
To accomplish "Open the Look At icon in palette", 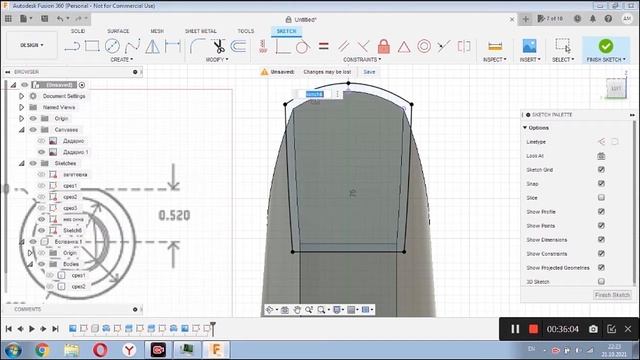I will (601, 156).
